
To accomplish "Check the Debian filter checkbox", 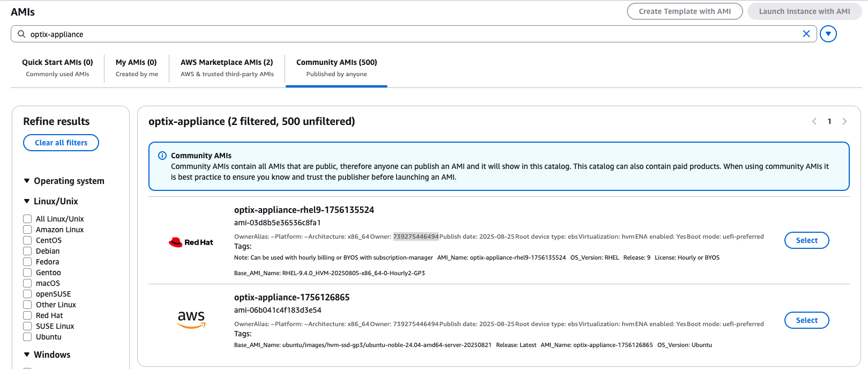I will coord(27,251).
